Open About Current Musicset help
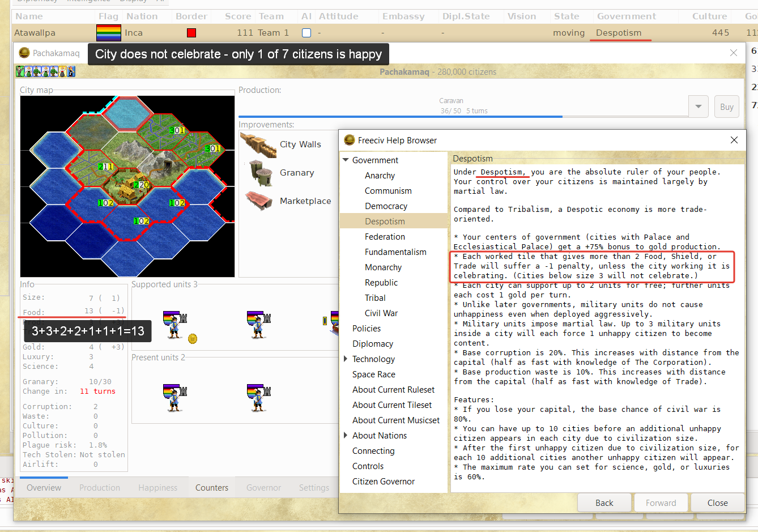Viewport: 758px width, 532px height. tap(396, 420)
